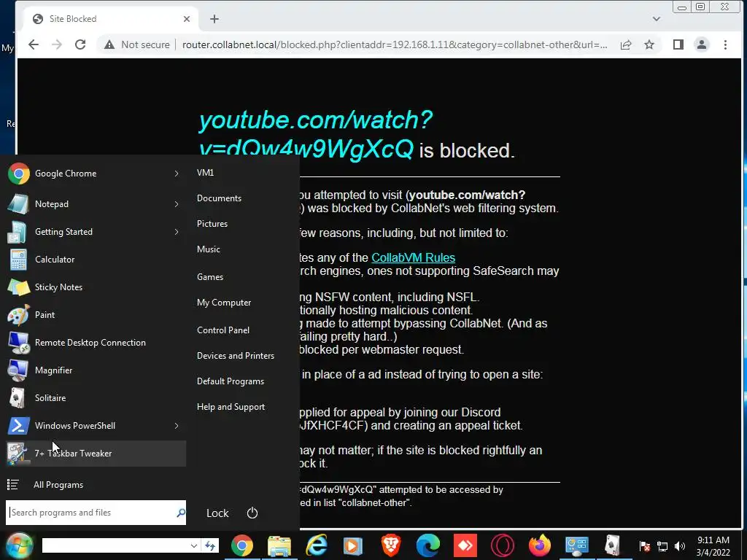This screenshot has height=560, width=747.
Task: Click the power shutdown icon
Action: click(x=252, y=513)
